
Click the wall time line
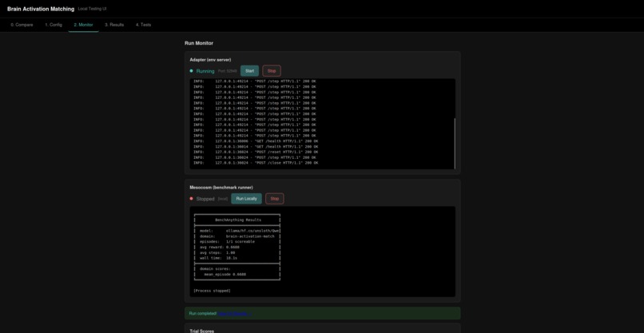pos(218,258)
